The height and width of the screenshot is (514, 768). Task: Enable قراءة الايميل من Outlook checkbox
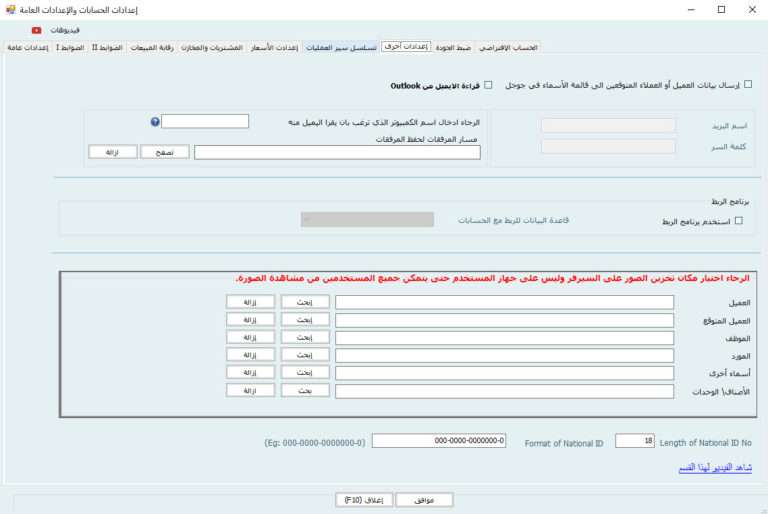[488, 86]
